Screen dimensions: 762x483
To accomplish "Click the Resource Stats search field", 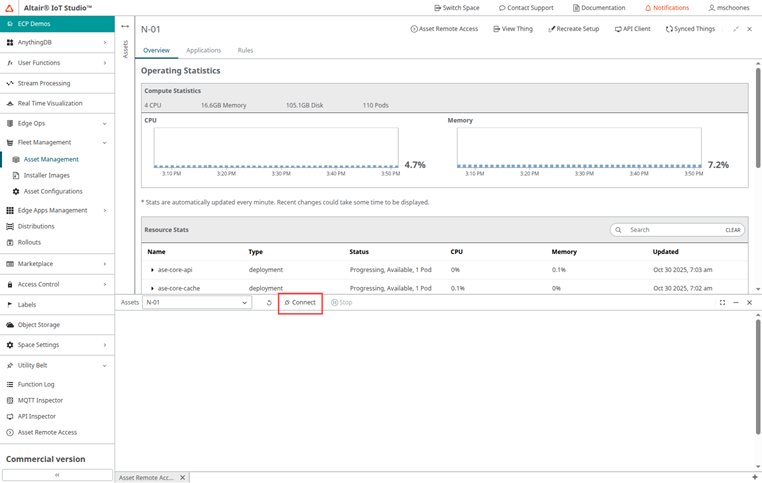I will [672, 230].
